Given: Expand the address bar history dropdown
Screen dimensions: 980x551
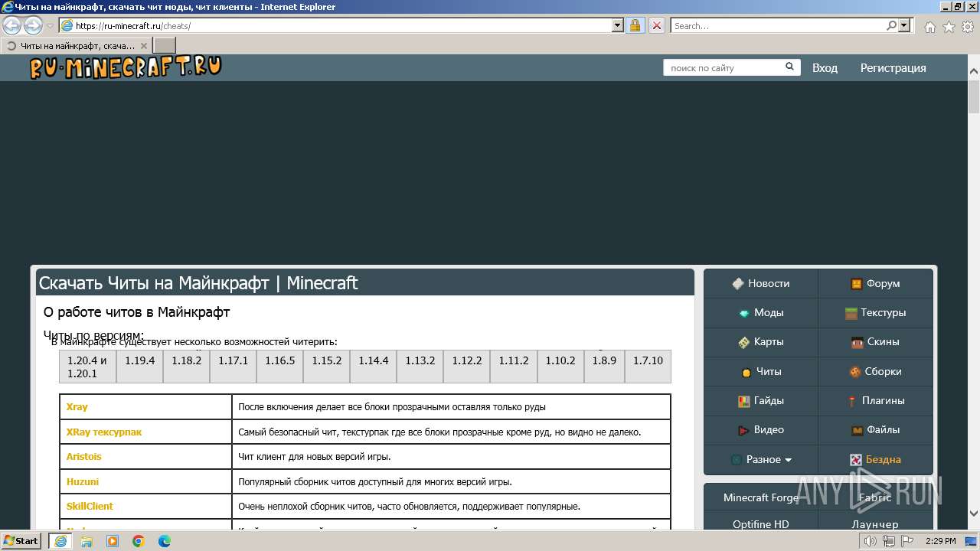Looking at the screenshot, I should (618, 25).
